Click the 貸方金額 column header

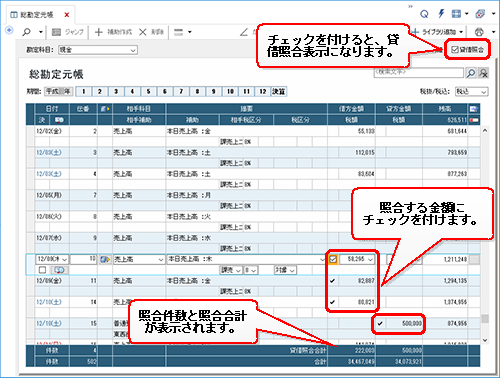pyautogui.click(x=398, y=109)
